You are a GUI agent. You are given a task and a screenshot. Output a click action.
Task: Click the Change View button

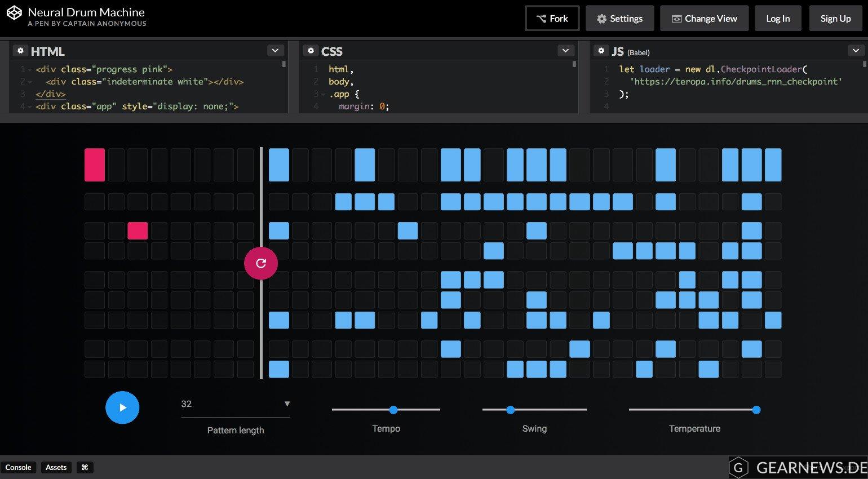(704, 19)
